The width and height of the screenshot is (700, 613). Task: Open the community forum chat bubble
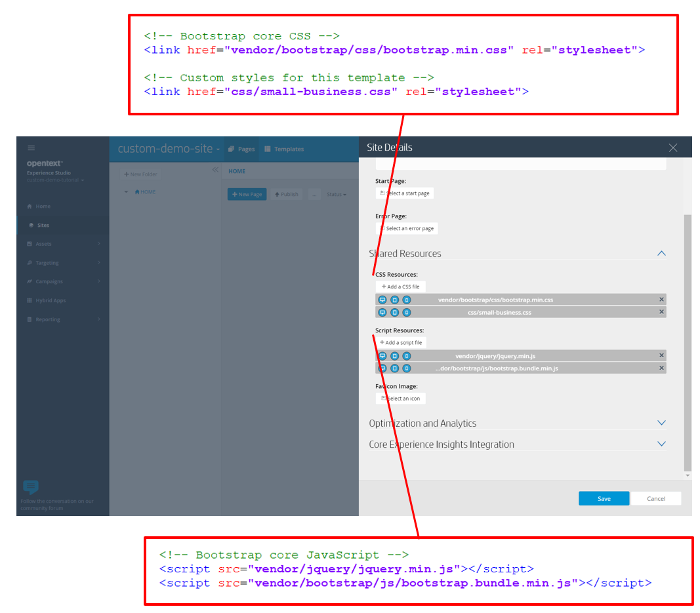point(30,486)
